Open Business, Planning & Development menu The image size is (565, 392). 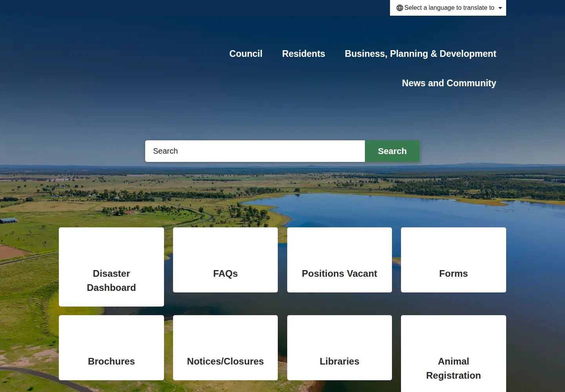[x=420, y=54]
